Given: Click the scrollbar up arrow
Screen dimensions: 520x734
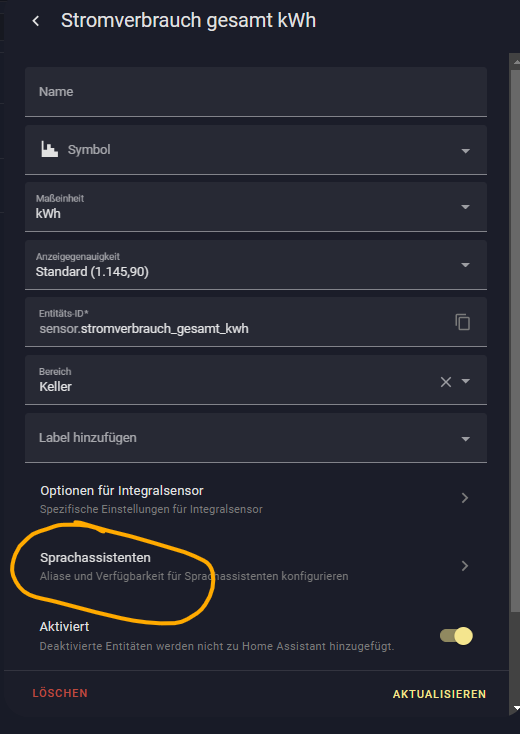Looking at the screenshot, I should (x=516, y=61).
